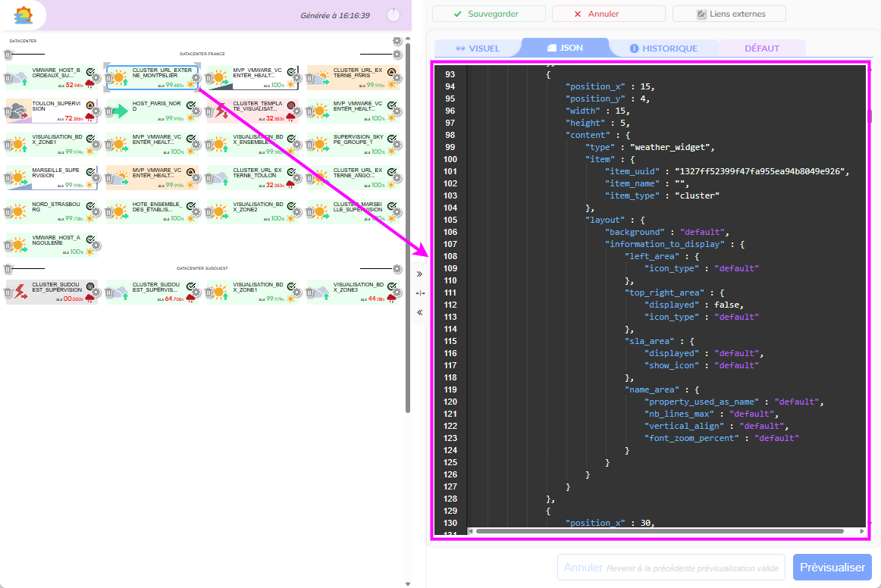Click the center split divider icon
Image resolution: width=881 pixels, height=588 pixels.
[x=419, y=293]
